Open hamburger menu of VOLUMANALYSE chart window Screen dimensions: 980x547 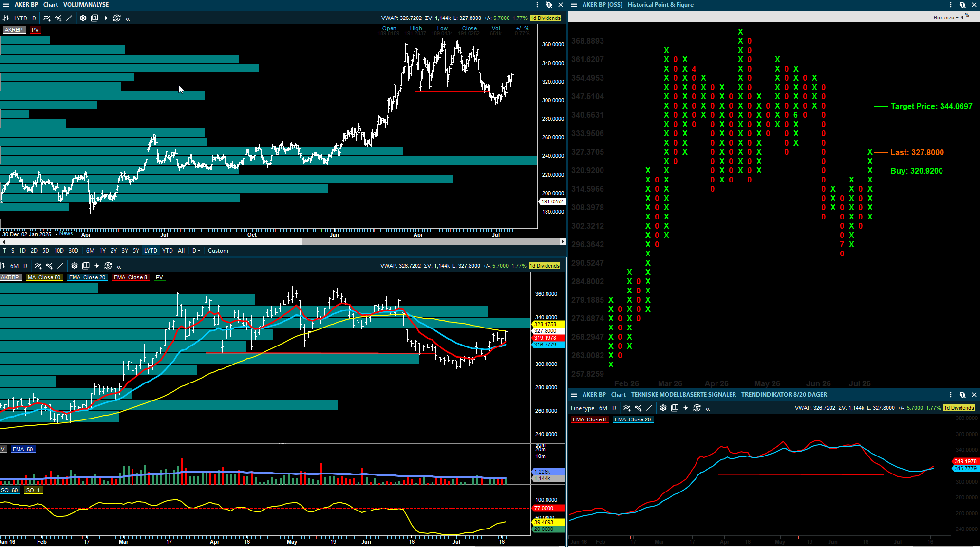(6, 5)
